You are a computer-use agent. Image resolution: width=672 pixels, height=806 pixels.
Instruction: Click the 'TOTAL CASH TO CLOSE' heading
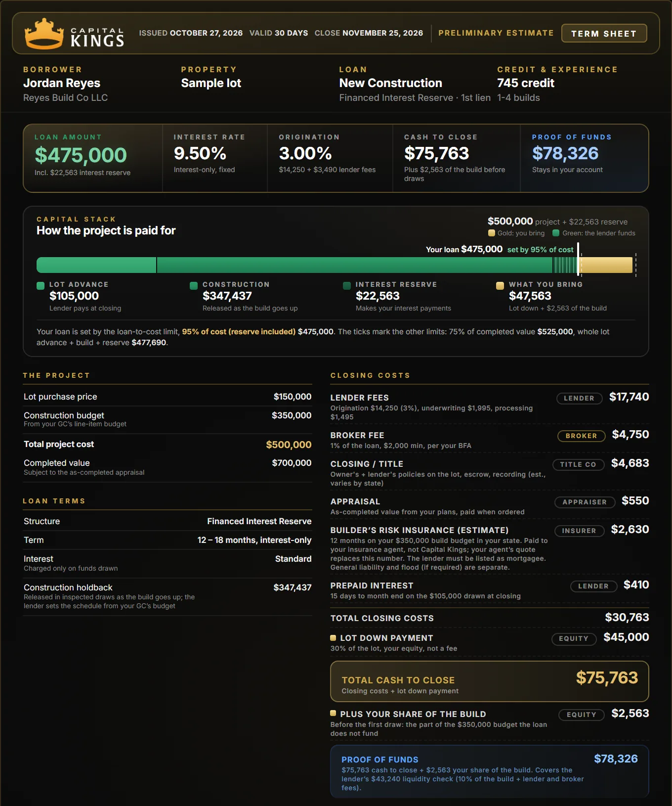tap(398, 680)
